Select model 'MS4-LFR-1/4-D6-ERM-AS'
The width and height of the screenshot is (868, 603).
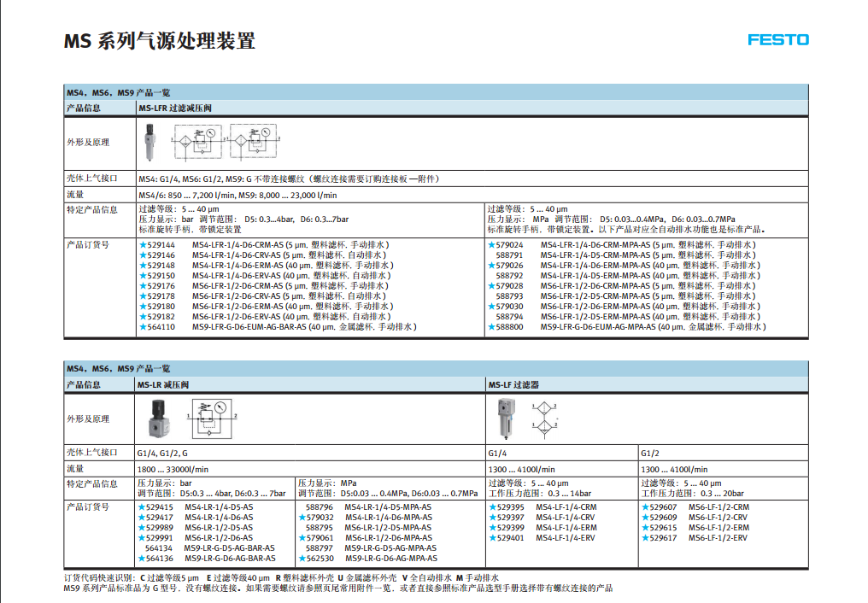(238, 266)
